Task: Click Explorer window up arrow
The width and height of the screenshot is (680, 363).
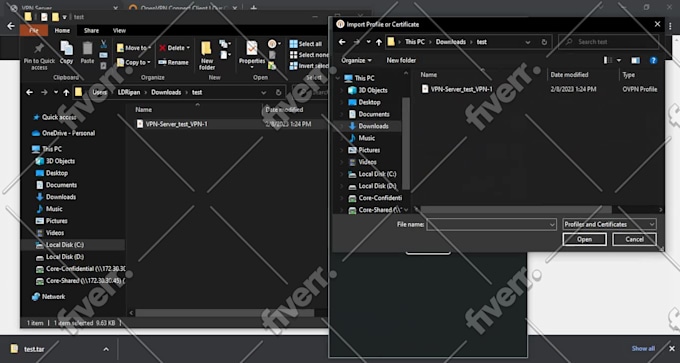Action: coord(66,92)
